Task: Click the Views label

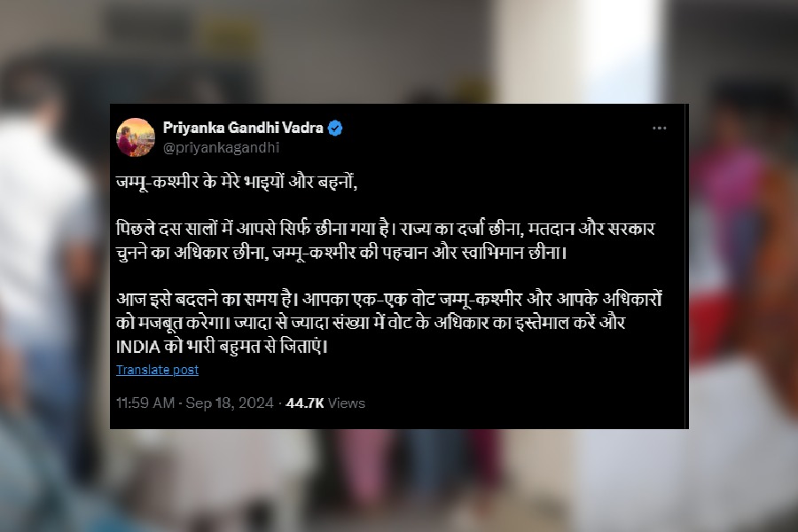Action: tap(347, 403)
